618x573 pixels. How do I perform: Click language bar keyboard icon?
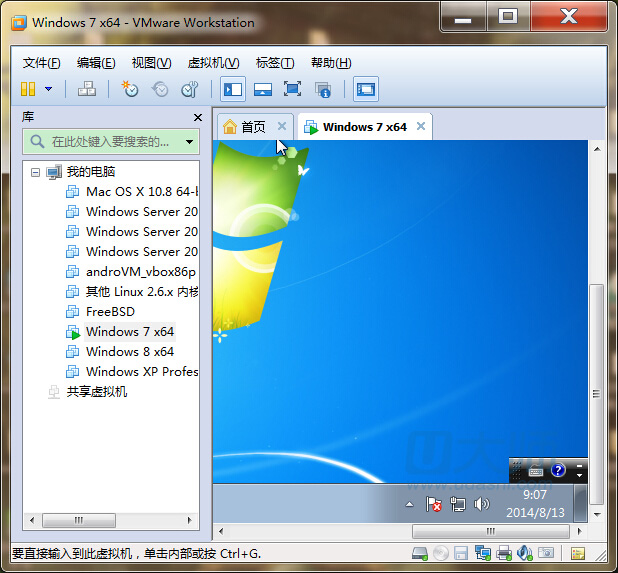pos(536,471)
